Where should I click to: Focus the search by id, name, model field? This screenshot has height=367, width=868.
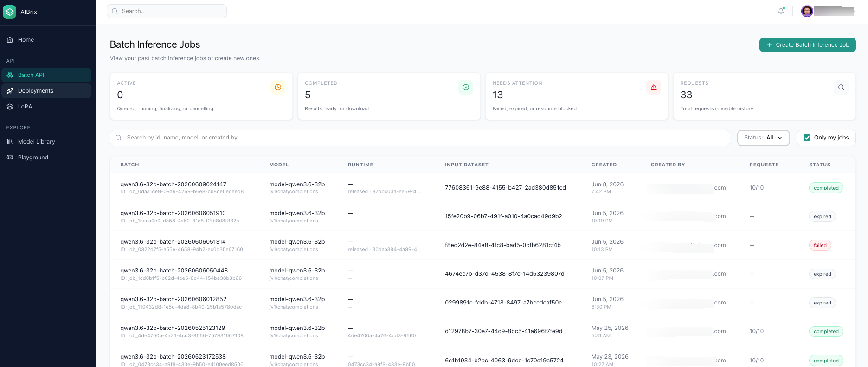tap(420, 138)
